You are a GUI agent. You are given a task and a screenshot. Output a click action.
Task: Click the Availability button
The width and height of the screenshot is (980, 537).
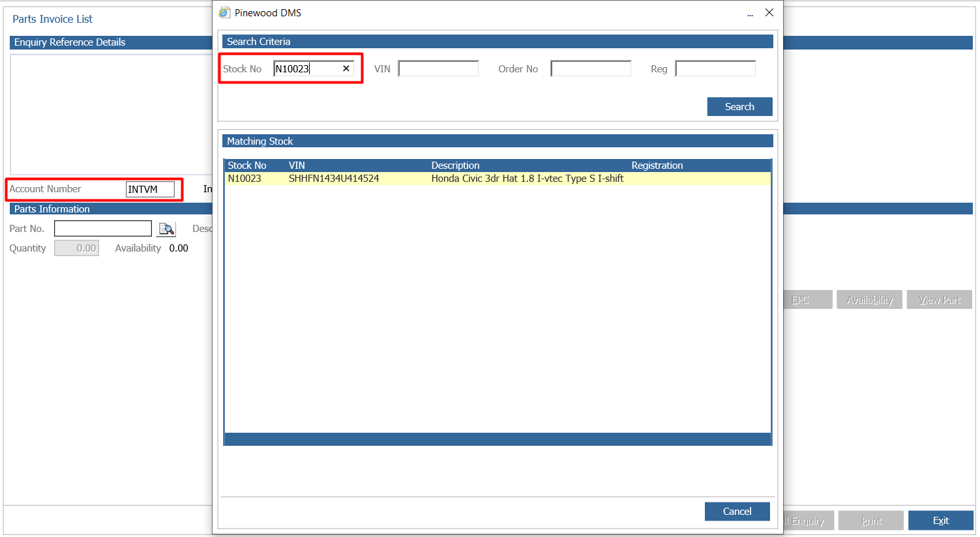coord(869,300)
